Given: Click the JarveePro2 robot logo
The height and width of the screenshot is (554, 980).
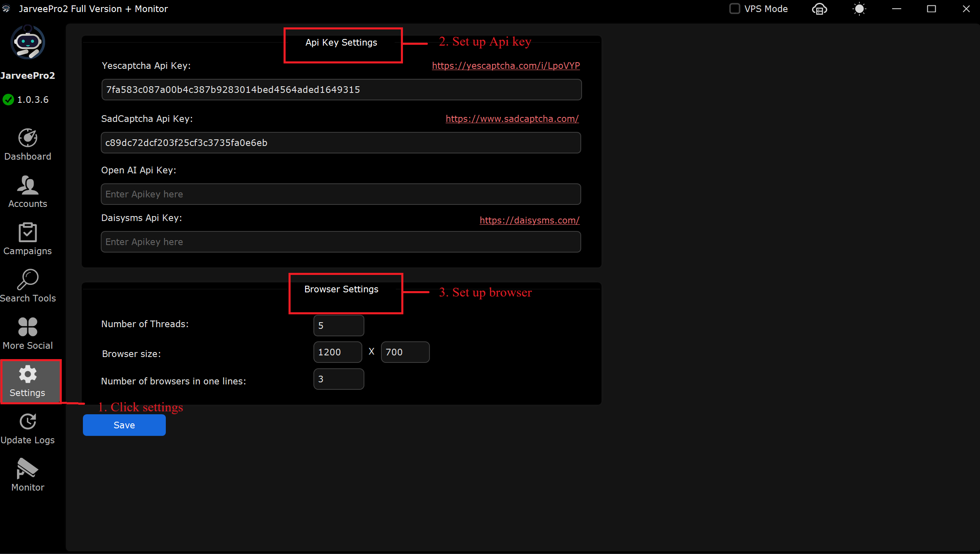Looking at the screenshot, I should pyautogui.click(x=28, y=42).
